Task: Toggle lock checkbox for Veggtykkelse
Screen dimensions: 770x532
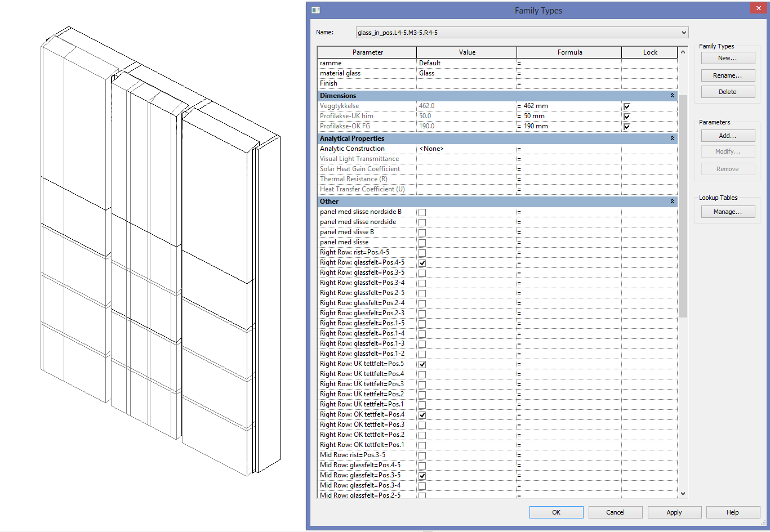Action: click(627, 106)
